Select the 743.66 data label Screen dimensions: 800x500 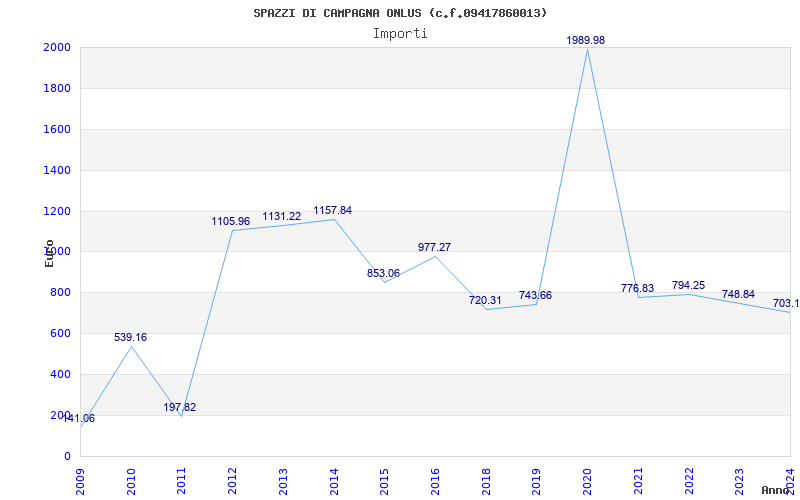pyautogui.click(x=535, y=295)
